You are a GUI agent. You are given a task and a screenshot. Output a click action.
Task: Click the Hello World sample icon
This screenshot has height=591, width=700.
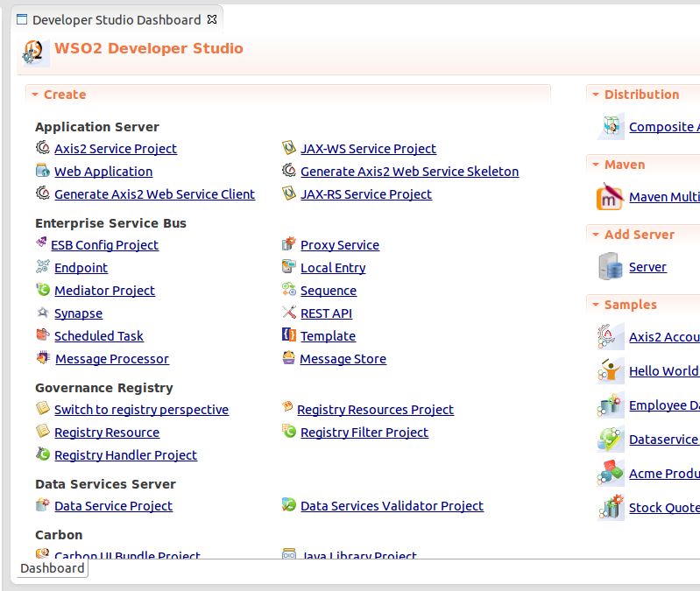point(611,371)
